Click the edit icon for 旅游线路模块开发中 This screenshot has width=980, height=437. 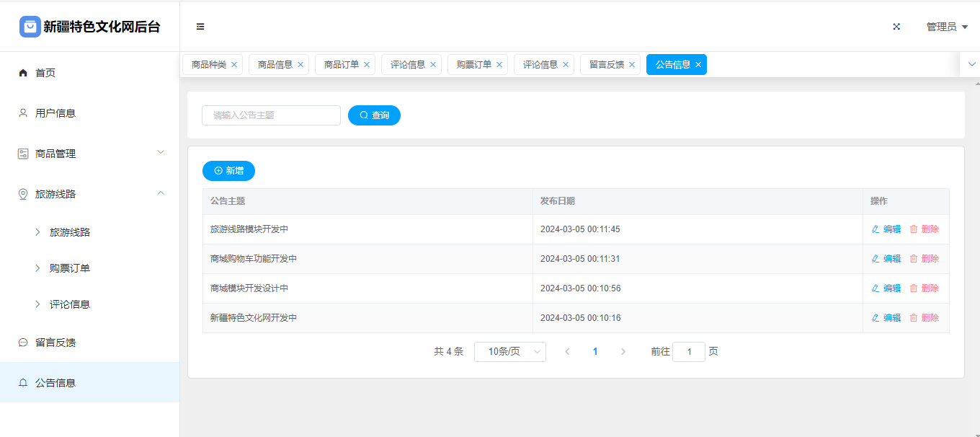[x=876, y=229]
